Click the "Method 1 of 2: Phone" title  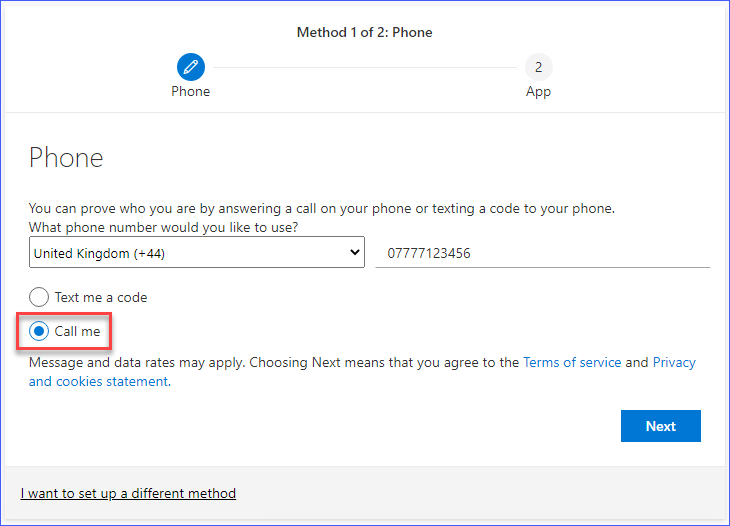coord(364,32)
